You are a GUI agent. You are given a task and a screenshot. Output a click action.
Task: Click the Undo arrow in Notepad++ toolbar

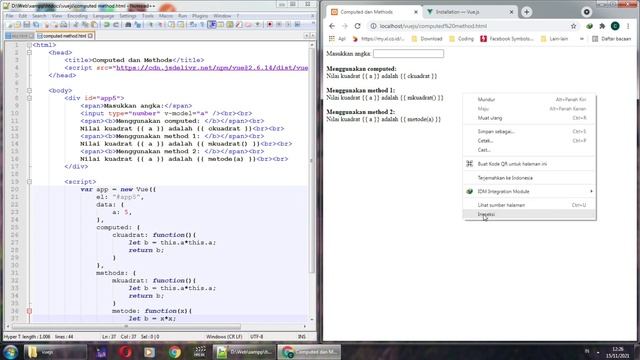(107, 25)
